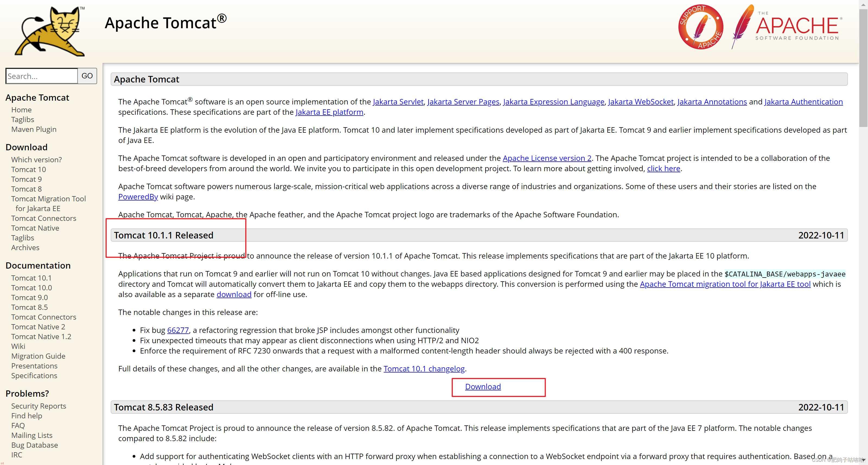Click the 'Tomcat 8.5.83 Released' heading
868x465 pixels.
[x=163, y=407]
